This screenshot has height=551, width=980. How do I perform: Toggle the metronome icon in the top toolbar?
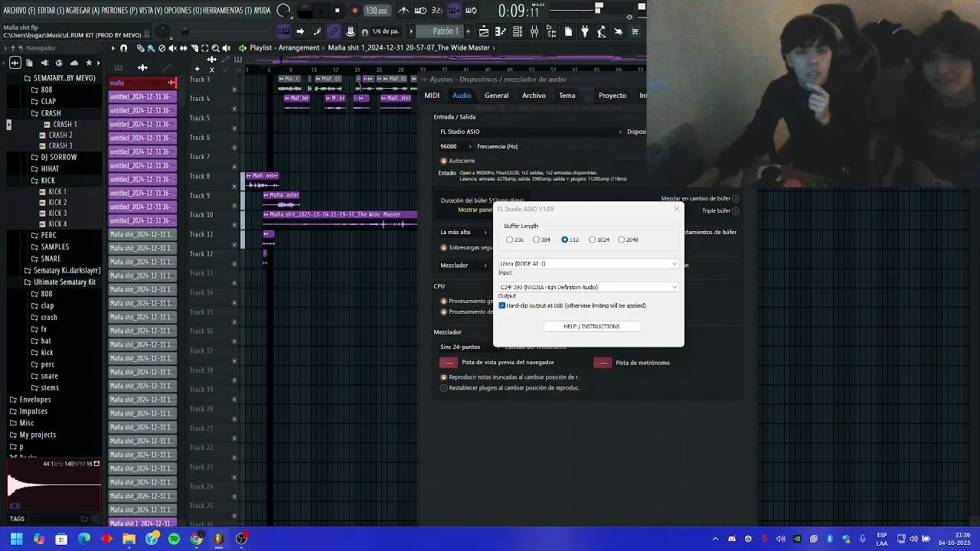click(x=403, y=11)
